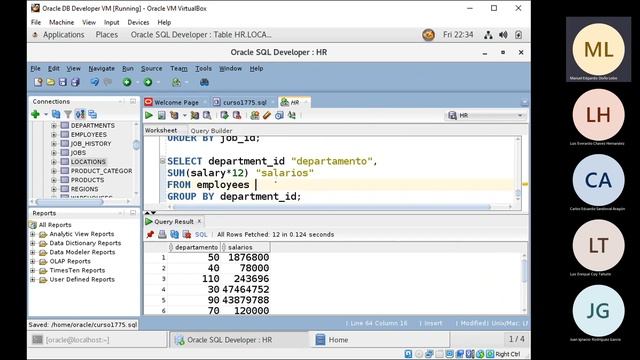Expand the LOCATIONS table node

(54, 162)
